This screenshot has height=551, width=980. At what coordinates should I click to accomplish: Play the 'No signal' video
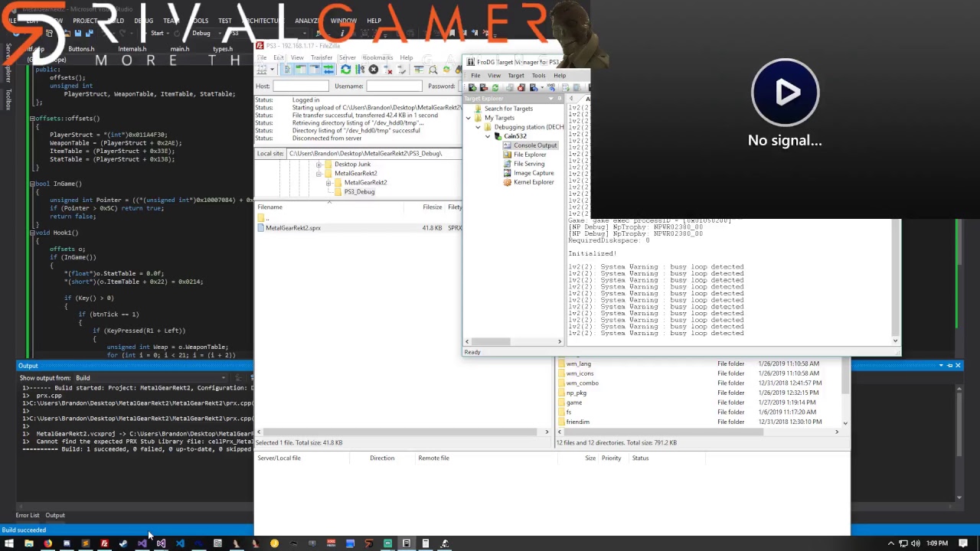pyautogui.click(x=785, y=92)
